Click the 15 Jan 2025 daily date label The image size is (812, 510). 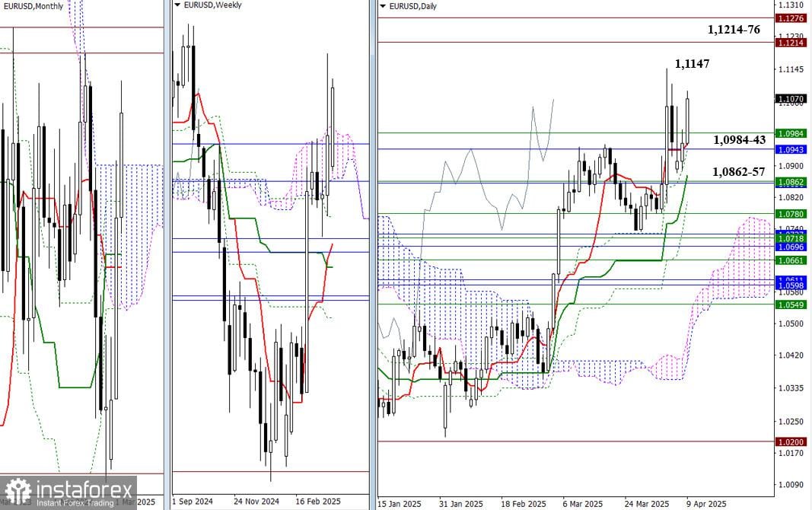[x=400, y=504]
